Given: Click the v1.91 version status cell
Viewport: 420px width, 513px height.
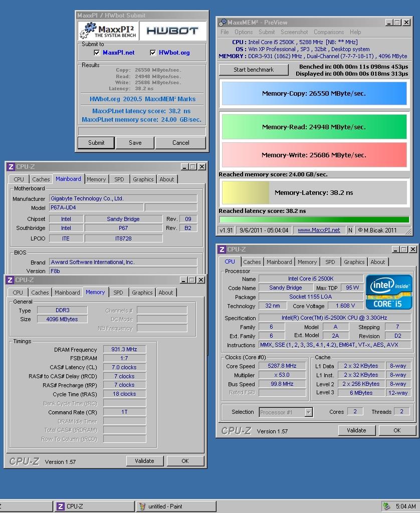Looking at the screenshot, I should pyautogui.click(x=226, y=230).
